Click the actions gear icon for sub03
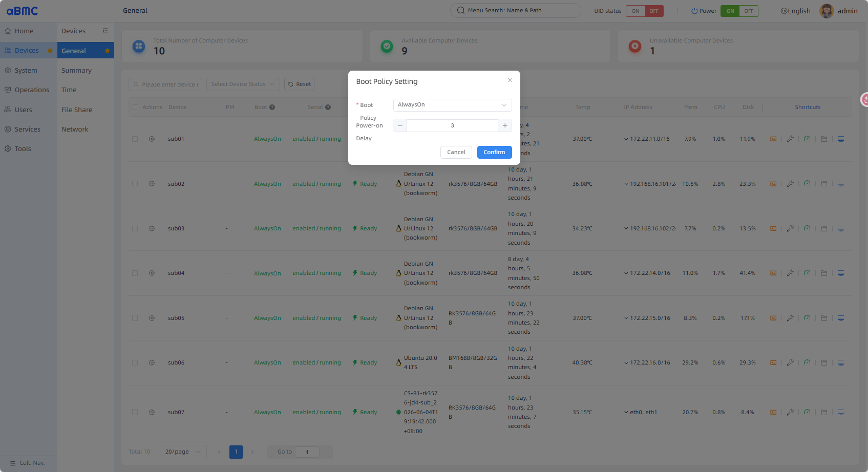 point(152,228)
